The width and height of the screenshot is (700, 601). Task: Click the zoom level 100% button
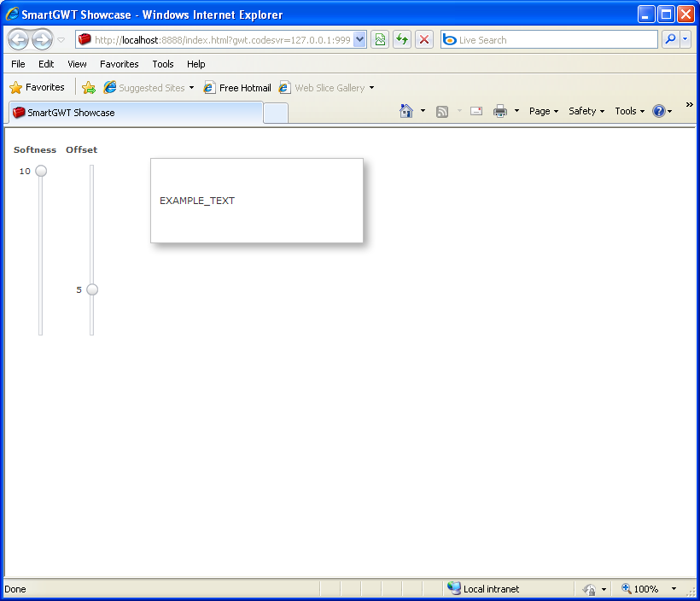(640, 589)
